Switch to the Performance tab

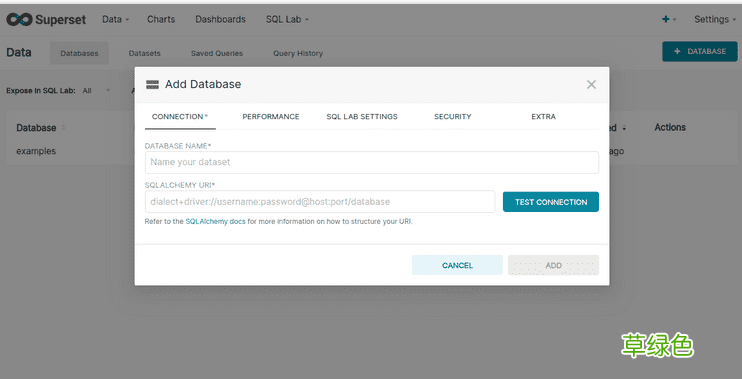[x=271, y=117]
